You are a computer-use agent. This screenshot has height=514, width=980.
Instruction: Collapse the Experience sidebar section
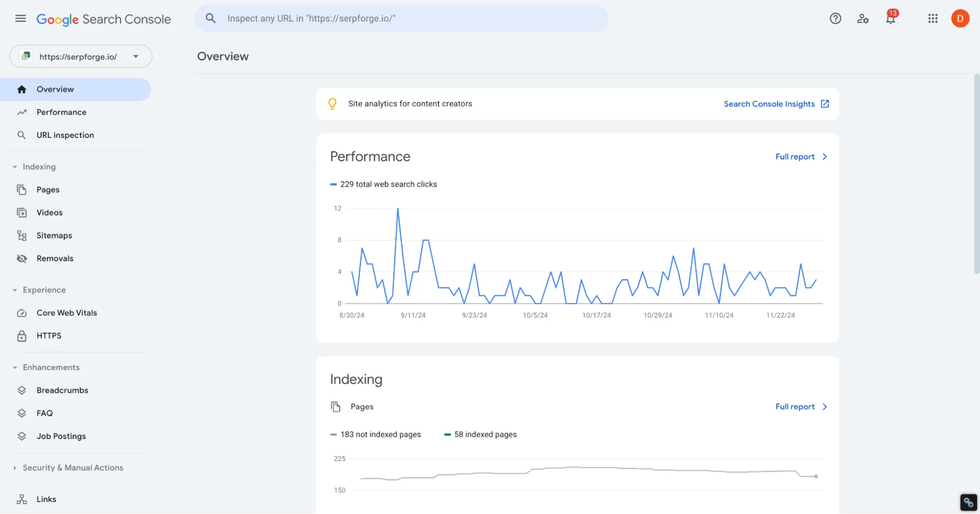[x=15, y=290]
